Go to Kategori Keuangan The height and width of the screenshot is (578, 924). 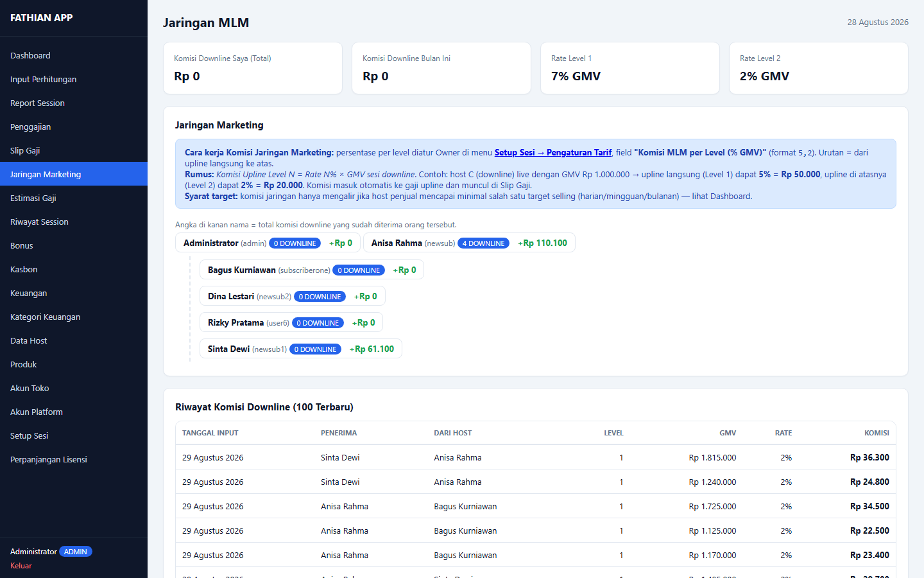coord(74,317)
